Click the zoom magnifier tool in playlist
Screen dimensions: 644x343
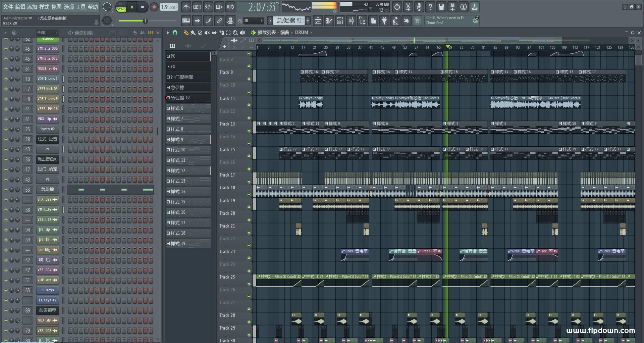[235, 33]
